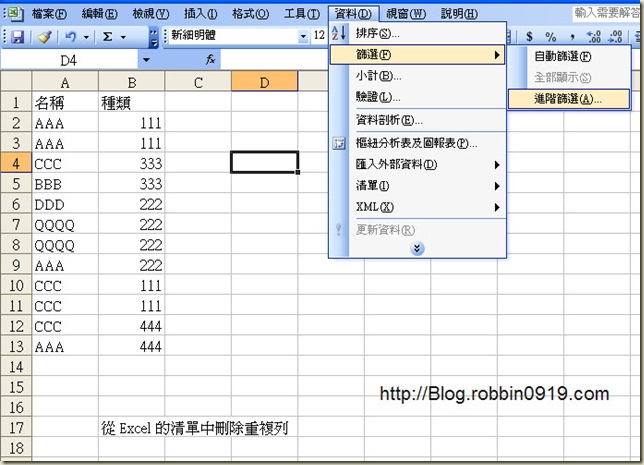The image size is (644, 465).
Task: Select cell A5 containing BBB
Action: tap(65, 184)
